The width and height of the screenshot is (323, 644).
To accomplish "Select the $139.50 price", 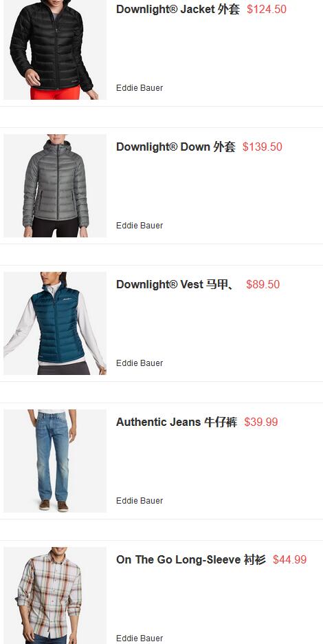I will coord(263,147).
